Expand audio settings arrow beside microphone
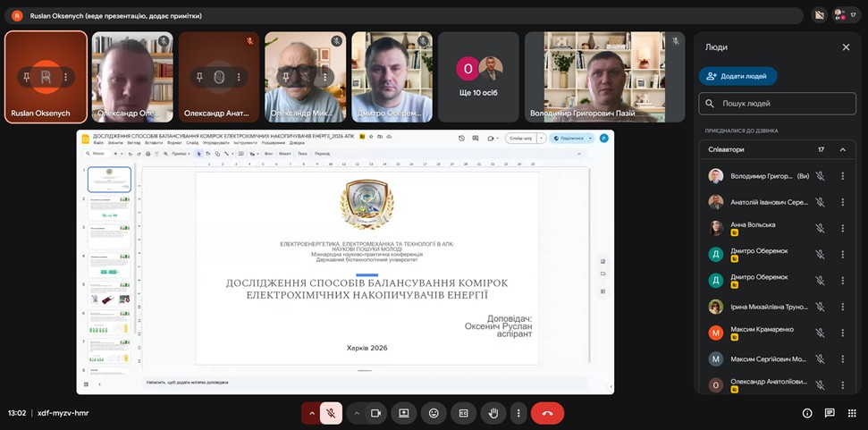Image resolution: width=868 pixels, height=430 pixels. pos(311,413)
